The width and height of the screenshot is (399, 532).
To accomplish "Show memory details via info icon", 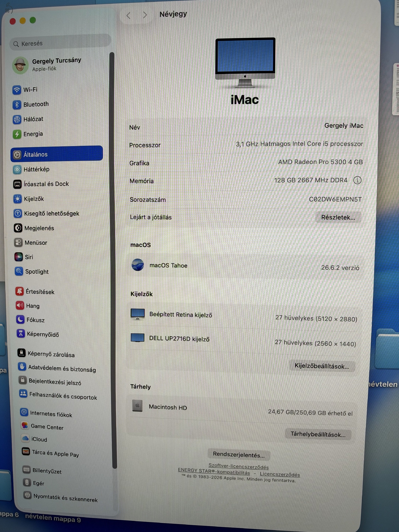I will [x=357, y=180].
